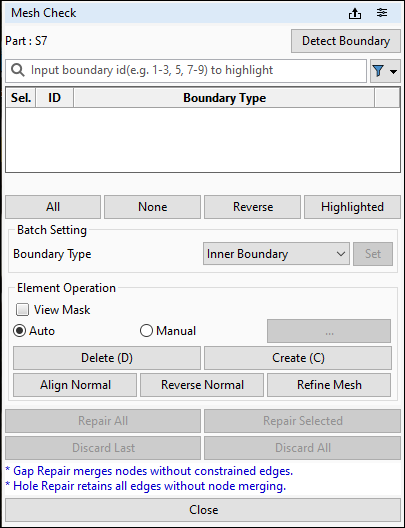405x528 pixels.
Task: Click the Highlighted selection button
Action: [352, 207]
